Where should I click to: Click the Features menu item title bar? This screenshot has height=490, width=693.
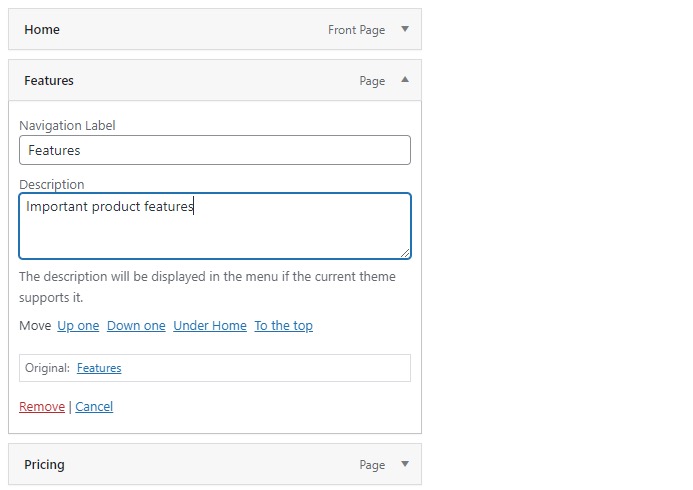215,80
